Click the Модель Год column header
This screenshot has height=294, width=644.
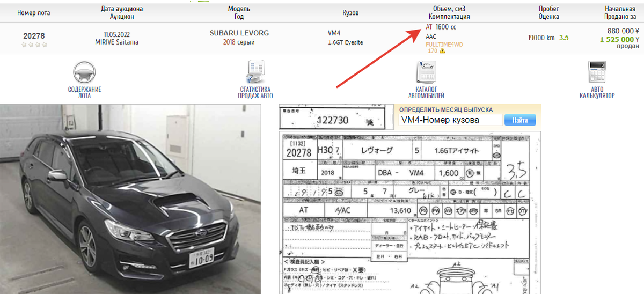tap(239, 12)
